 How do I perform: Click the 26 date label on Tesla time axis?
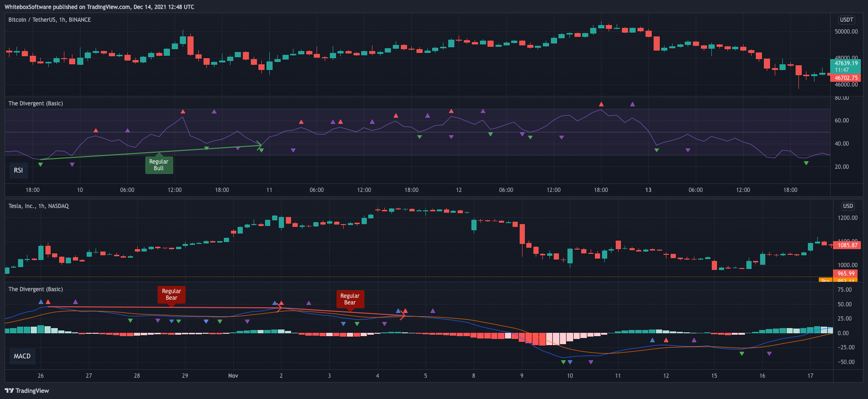pyautogui.click(x=41, y=376)
